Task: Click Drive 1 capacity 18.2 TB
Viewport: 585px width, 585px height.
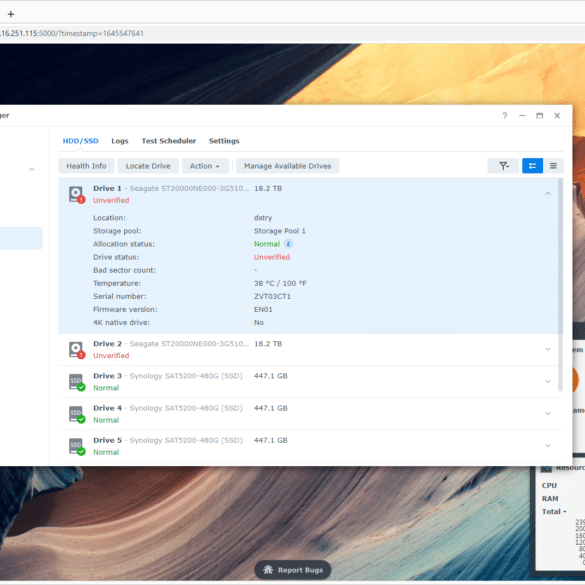Action: pos(268,188)
